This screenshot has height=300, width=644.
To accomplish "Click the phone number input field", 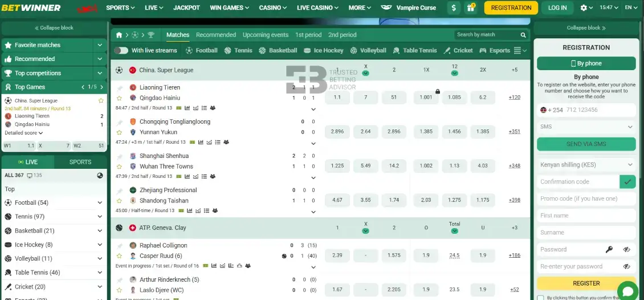I will pyautogui.click(x=599, y=110).
